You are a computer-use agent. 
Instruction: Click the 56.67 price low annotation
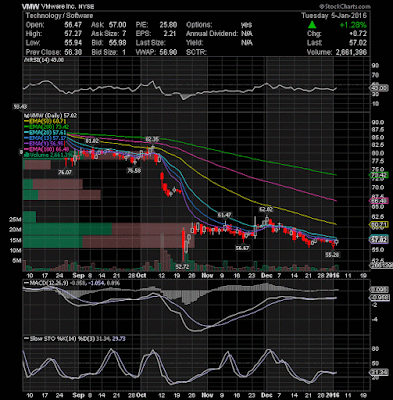click(x=243, y=248)
